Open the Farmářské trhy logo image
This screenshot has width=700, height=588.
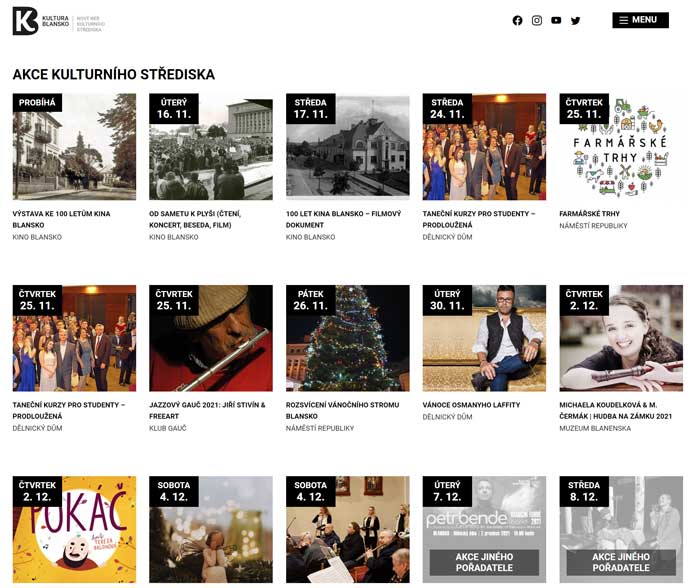[x=621, y=146]
